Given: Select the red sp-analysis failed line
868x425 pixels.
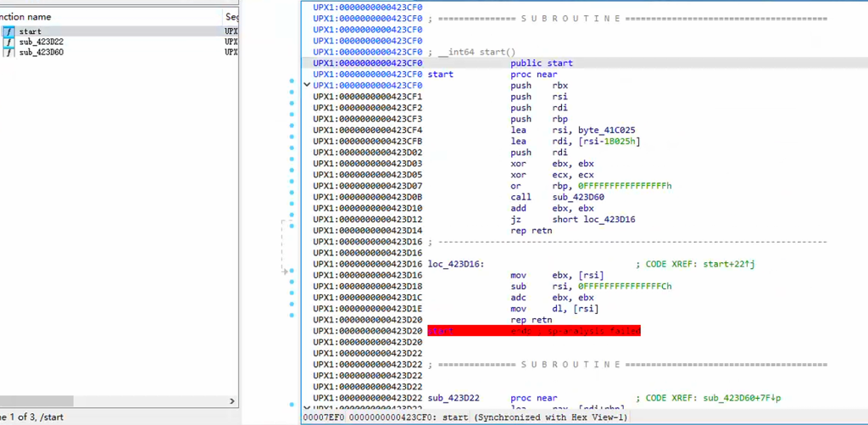Looking at the screenshot, I should [534, 331].
